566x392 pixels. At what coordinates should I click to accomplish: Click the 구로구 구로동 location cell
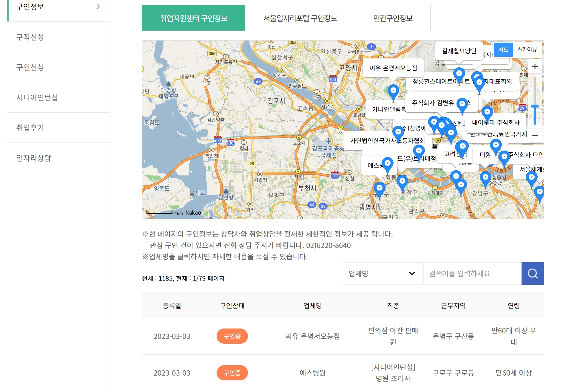pyautogui.click(x=453, y=373)
